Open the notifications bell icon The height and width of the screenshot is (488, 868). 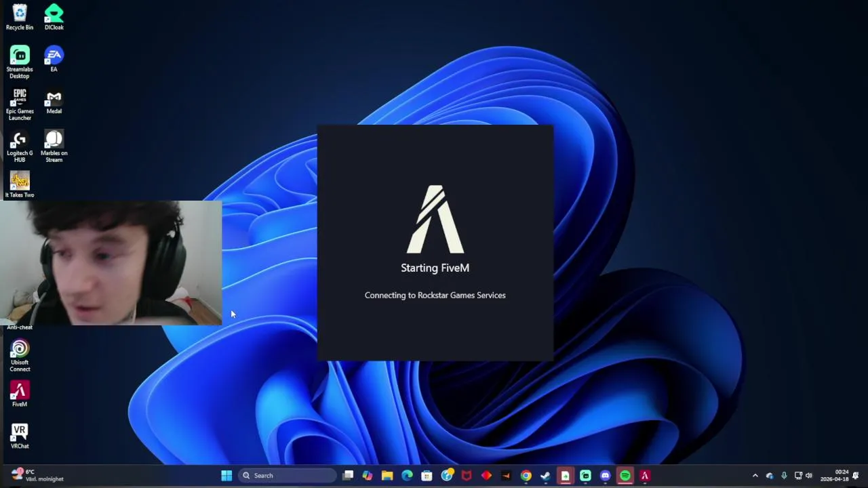[x=856, y=476]
